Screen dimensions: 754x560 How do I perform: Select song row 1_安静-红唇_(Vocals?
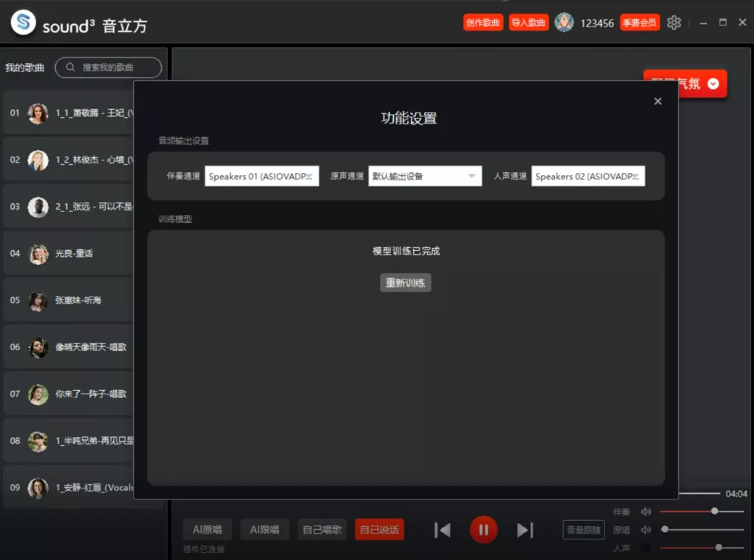click(68, 487)
